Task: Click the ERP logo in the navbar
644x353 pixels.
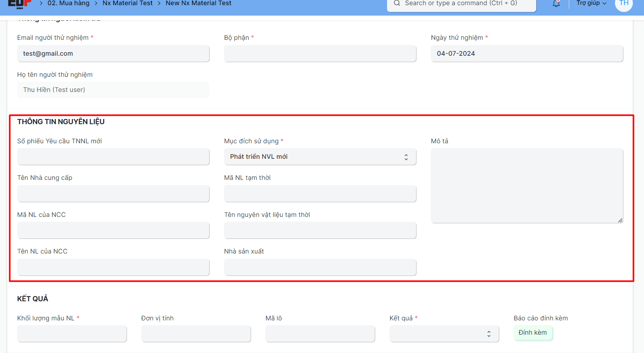Action: point(19,4)
